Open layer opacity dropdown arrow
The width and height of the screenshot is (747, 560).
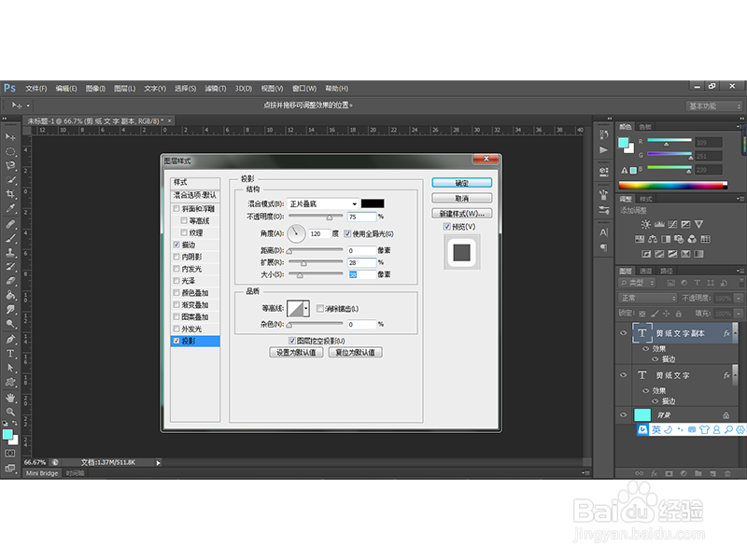(739, 298)
